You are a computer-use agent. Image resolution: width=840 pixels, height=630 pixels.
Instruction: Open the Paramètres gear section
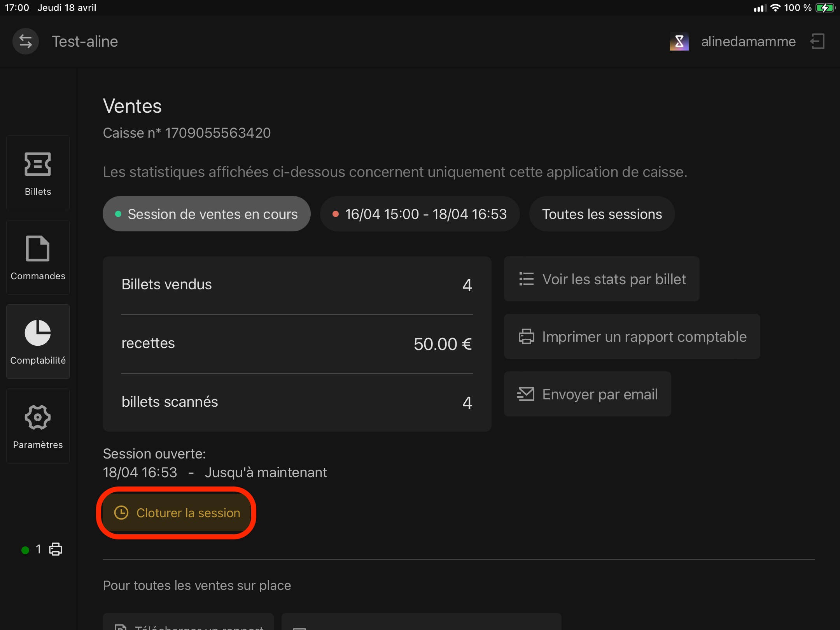point(38,426)
